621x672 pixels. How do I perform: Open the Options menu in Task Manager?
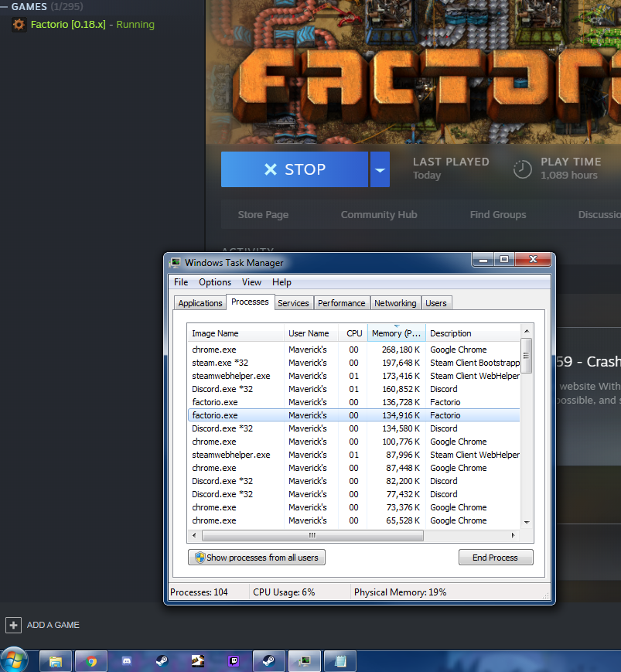(x=214, y=282)
